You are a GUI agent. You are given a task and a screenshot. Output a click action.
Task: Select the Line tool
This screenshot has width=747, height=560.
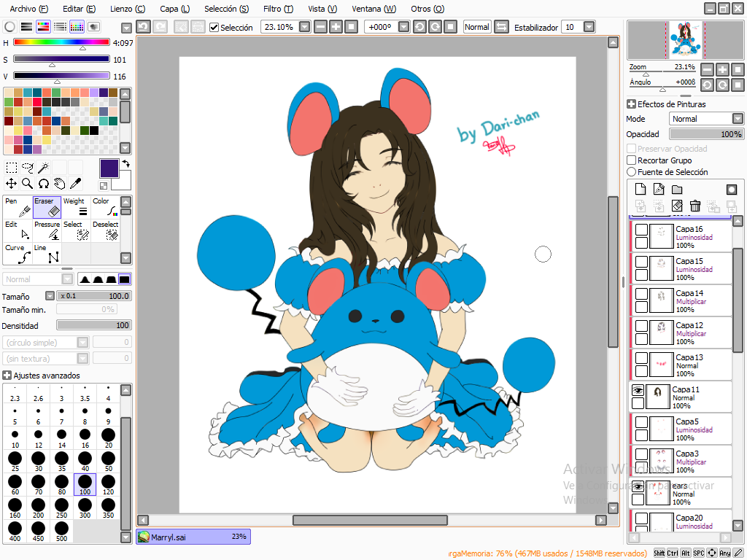click(x=47, y=254)
